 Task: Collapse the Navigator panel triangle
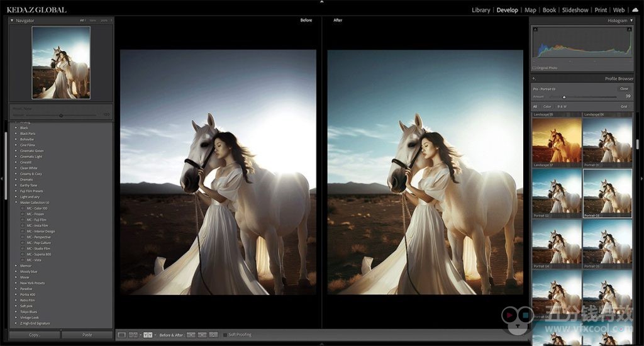click(x=12, y=21)
